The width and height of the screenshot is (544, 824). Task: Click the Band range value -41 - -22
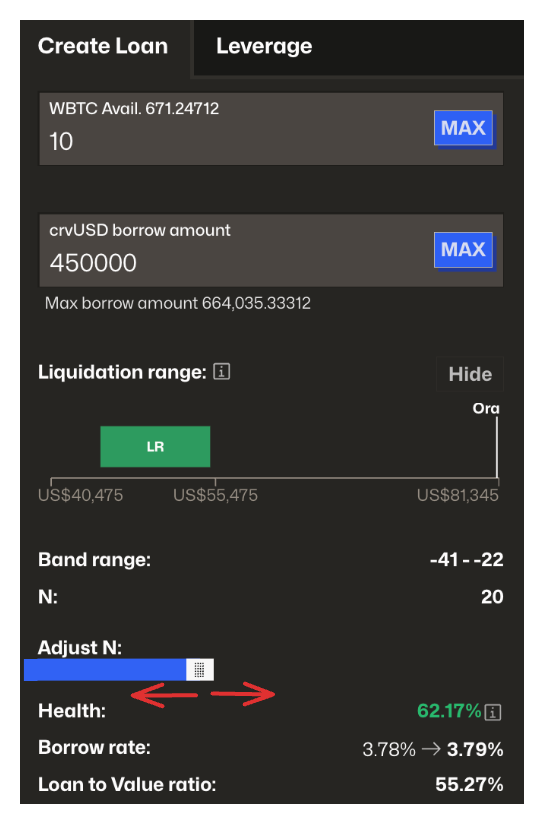coord(467,560)
